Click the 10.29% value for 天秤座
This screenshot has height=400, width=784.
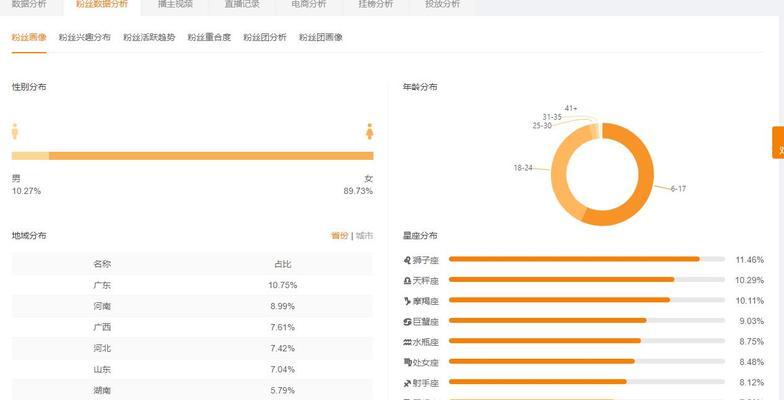pyautogui.click(x=750, y=280)
